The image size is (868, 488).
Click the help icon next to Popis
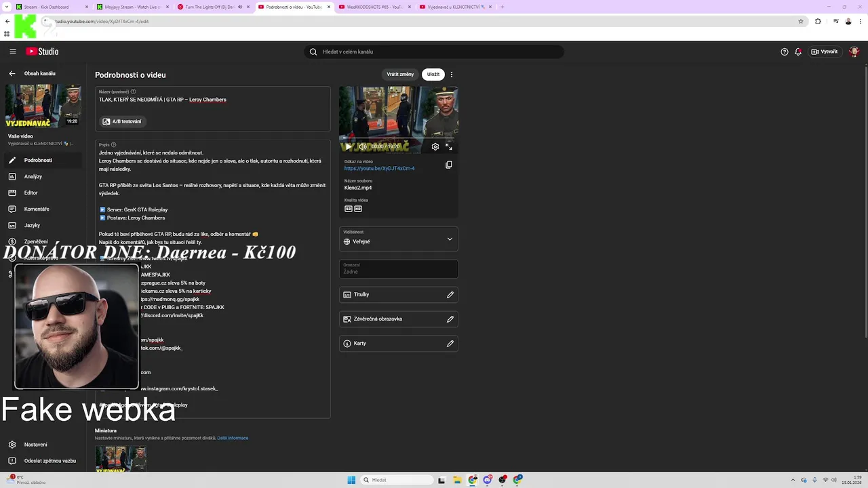point(113,144)
